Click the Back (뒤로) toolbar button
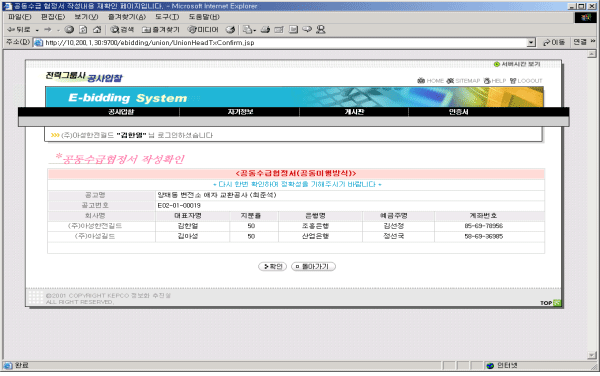The height and width of the screenshot is (376, 600). point(19,29)
